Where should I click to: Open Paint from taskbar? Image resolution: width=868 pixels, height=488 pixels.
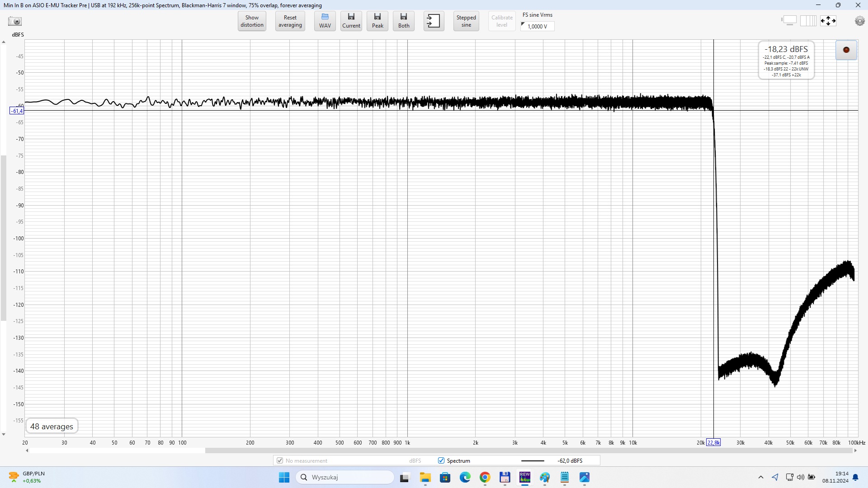pyautogui.click(x=545, y=477)
